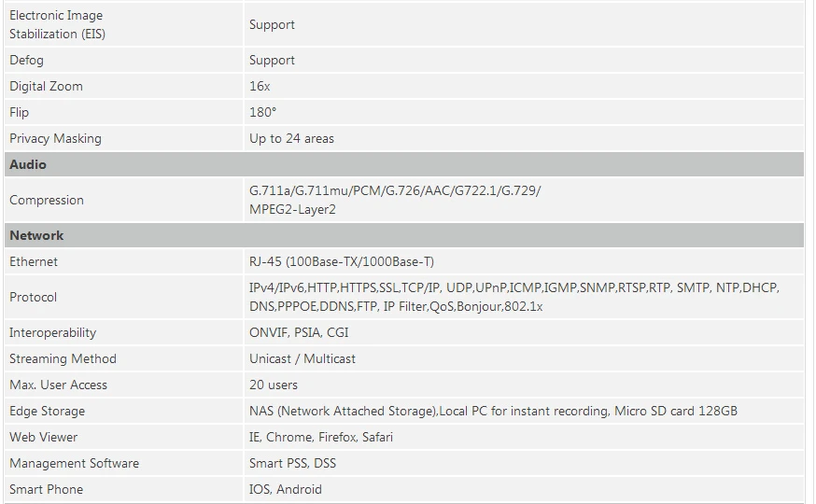Screen dimensions: 816x504
Task: Click the Network section header
Action: click(36, 235)
